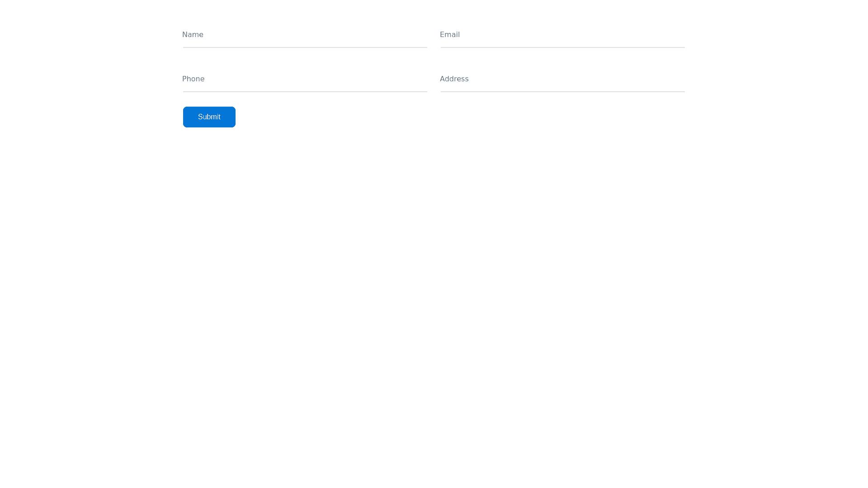Screen dimensions: 868x488
Task: Click the "Address" placeholder label
Action: pyautogui.click(x=454, y=79)
